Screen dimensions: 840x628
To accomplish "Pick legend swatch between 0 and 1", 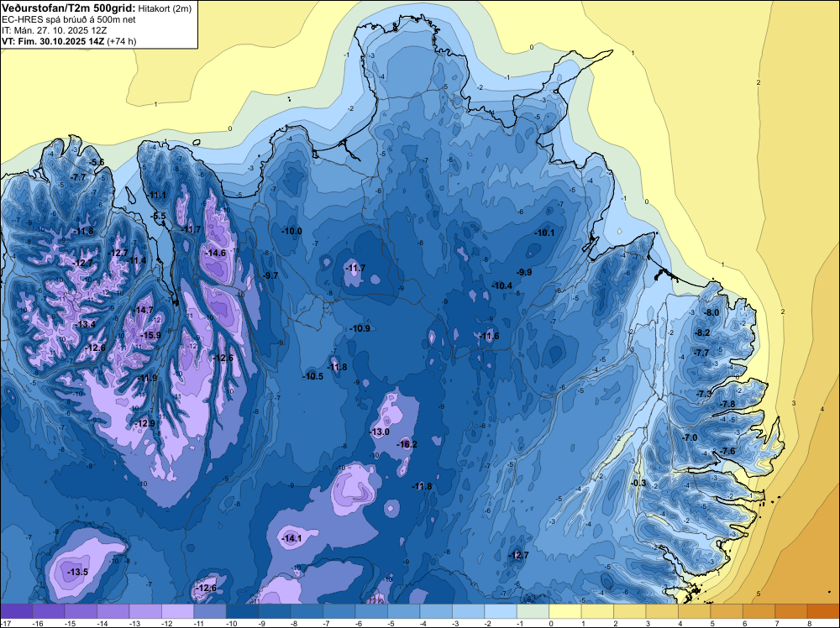I will [x=565, y=611].
